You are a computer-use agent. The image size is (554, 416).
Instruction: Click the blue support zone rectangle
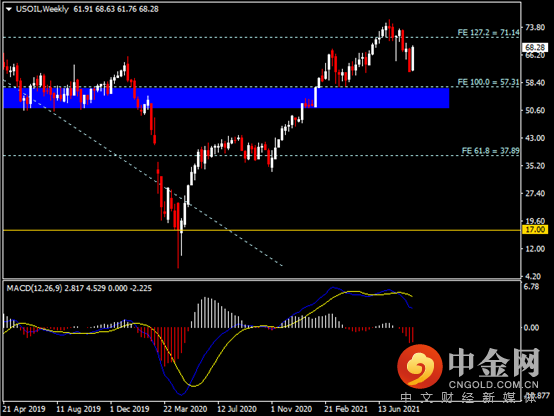(x=226, y=98)
